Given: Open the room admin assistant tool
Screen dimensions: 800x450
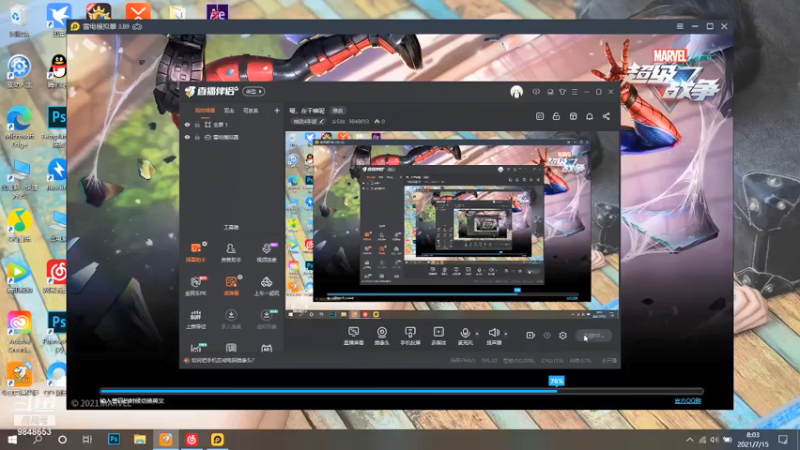Looking at the screenshot, I should click(x=231, y=252).
